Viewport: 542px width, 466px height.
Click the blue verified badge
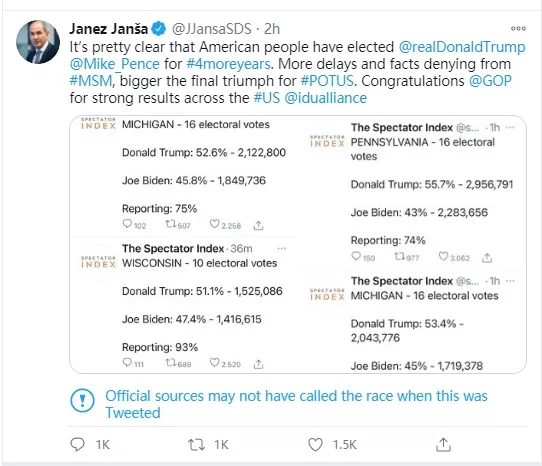159,29
